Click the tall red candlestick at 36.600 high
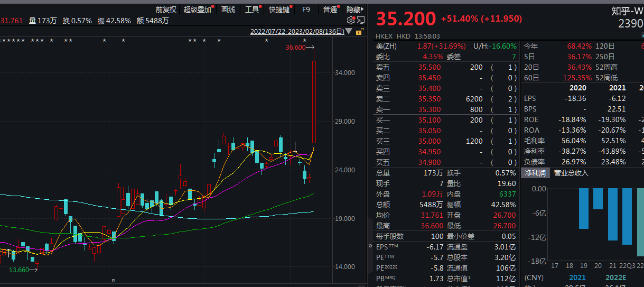 (x=314, y=100)
